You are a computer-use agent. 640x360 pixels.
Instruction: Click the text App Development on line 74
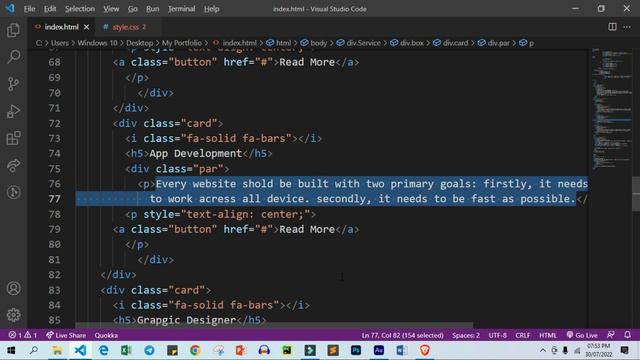click(x=196, y=153)
